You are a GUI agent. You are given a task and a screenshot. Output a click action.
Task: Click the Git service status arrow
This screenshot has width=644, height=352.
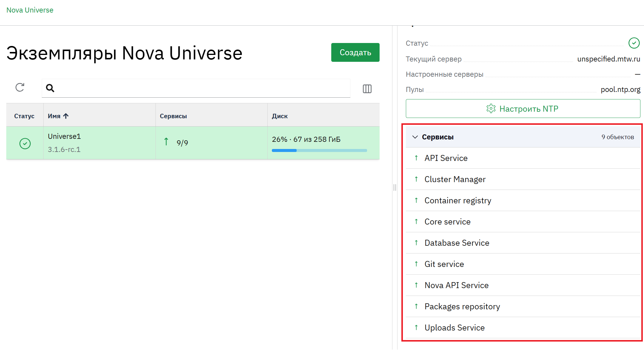(x=416, y=264)
